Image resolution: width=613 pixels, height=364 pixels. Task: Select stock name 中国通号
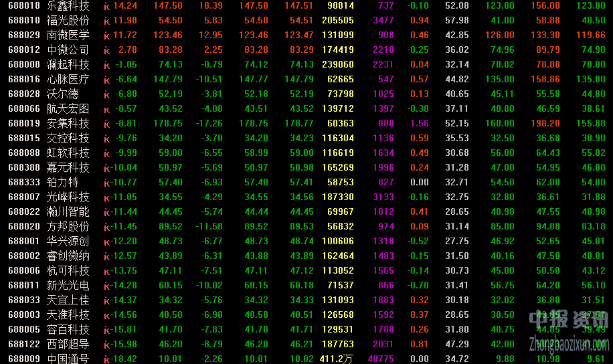(68, 359)
